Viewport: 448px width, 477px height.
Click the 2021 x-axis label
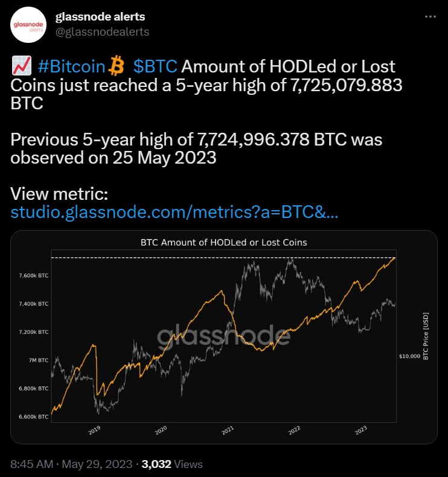[228, 430]
